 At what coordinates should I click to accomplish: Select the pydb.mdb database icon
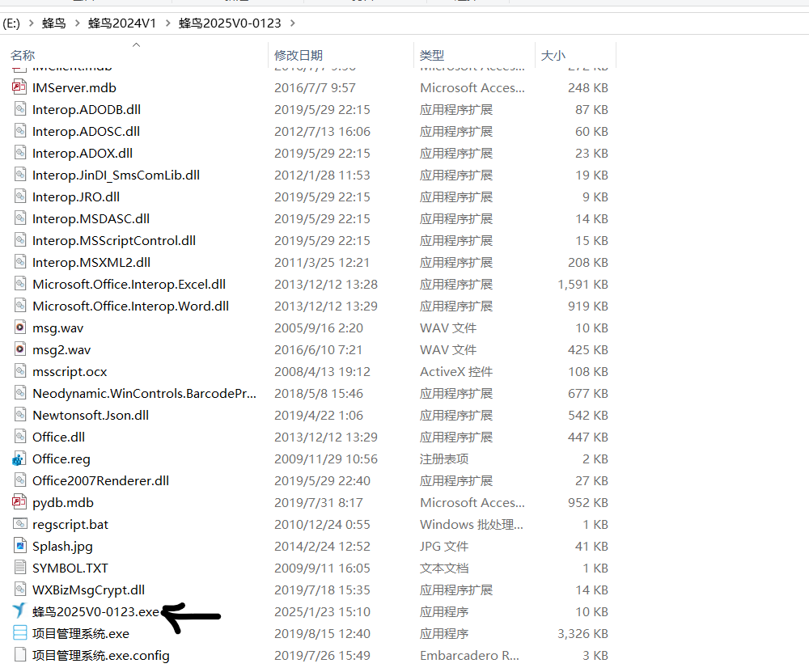point(19,502)
